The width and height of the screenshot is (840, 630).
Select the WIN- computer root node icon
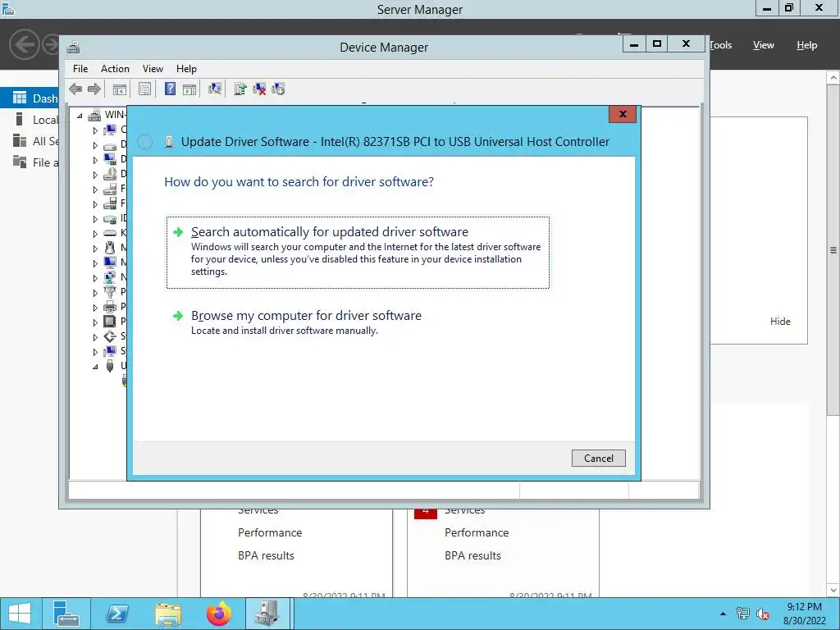point(94,115)
